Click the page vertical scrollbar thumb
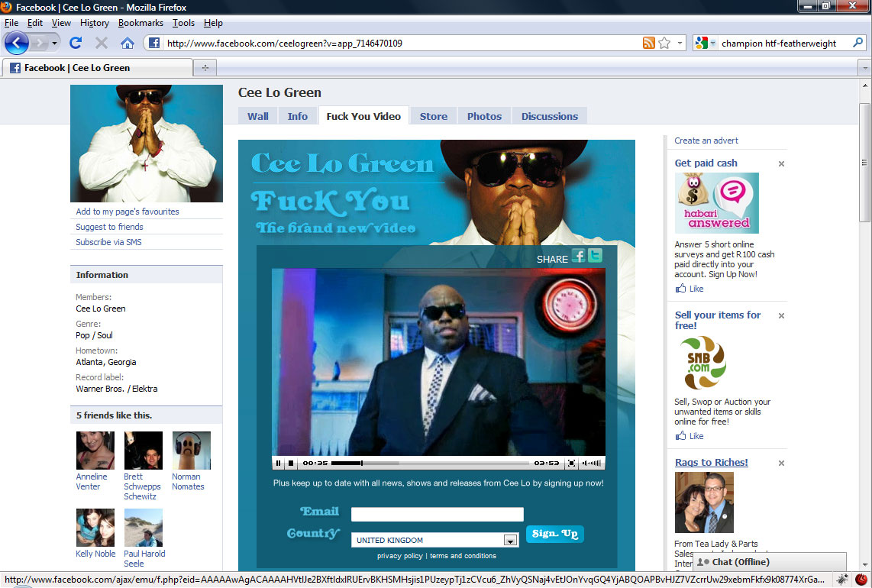Image resolution: width=872 pixels, height=588 pixels. point(864,163)
